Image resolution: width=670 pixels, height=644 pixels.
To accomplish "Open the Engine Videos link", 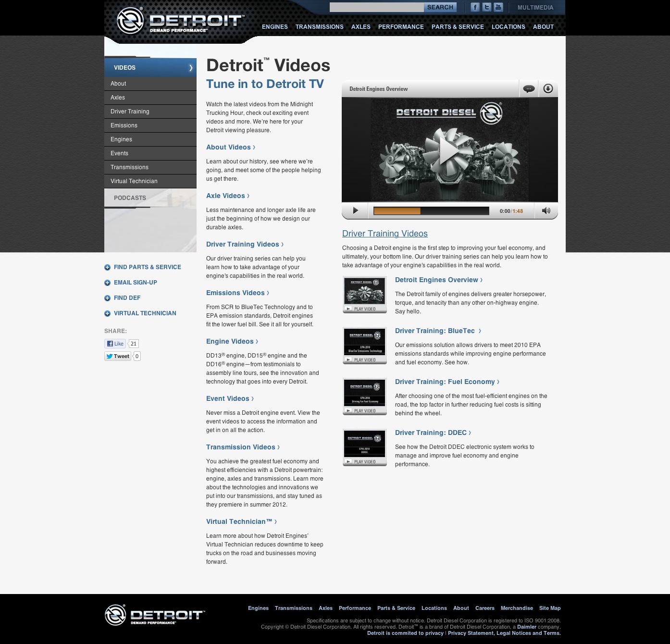I will [x=232, y=341].
